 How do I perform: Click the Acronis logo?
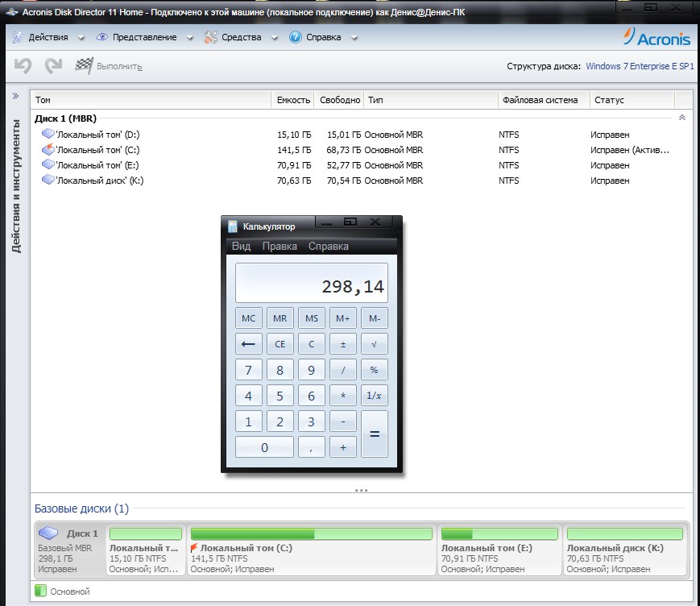point(657,37)
